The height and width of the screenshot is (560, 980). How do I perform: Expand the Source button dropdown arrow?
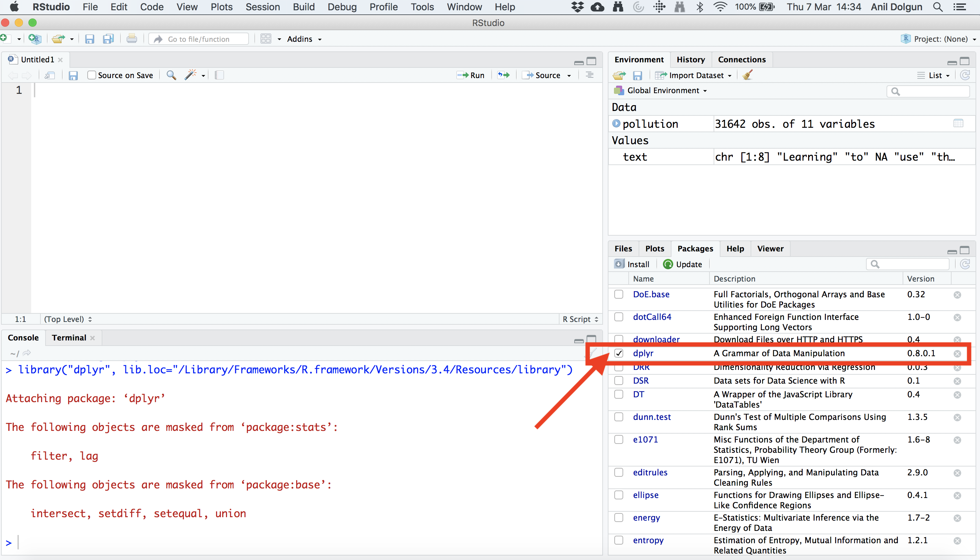coord(569,76)
